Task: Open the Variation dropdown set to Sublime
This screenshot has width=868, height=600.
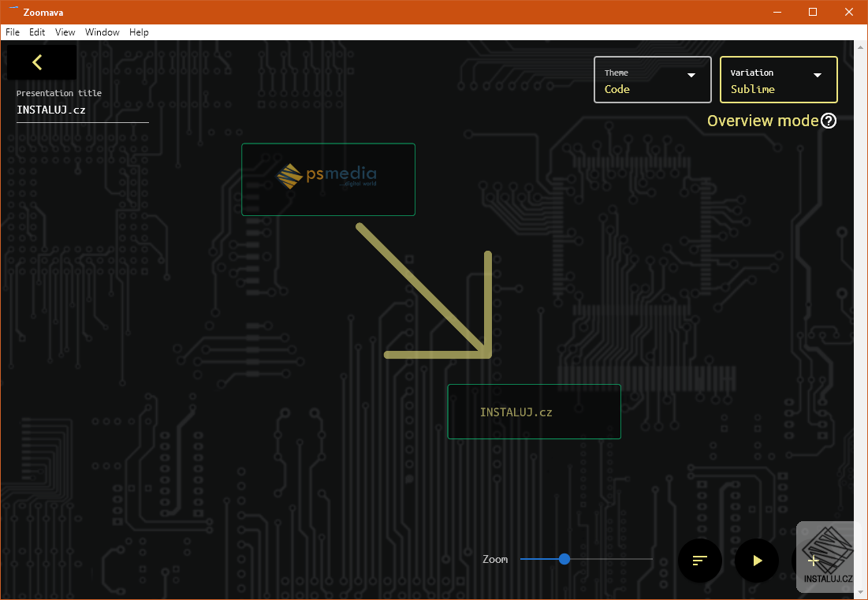Action: pos(778,80)
